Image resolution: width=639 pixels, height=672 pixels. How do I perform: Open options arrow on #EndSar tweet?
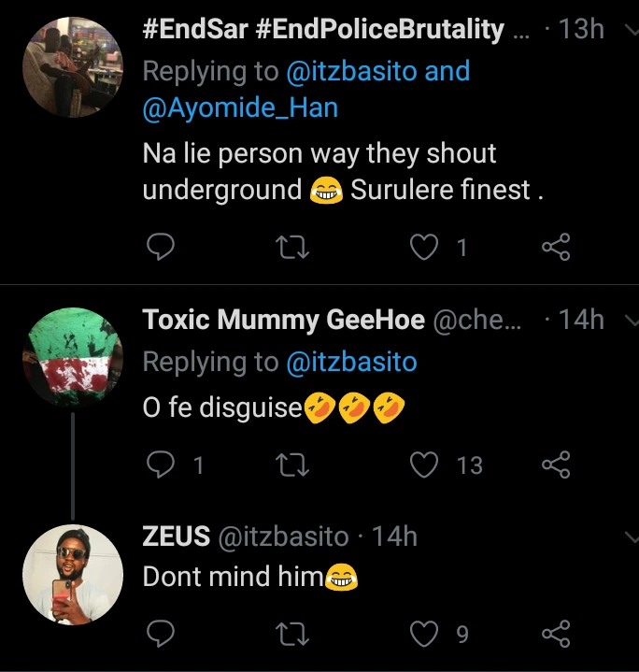[x=628, y=31]
